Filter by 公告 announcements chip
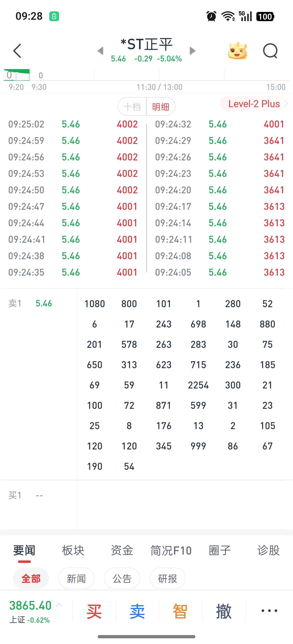The width and height of the screenshot is (293, 644). coord(122,579)
